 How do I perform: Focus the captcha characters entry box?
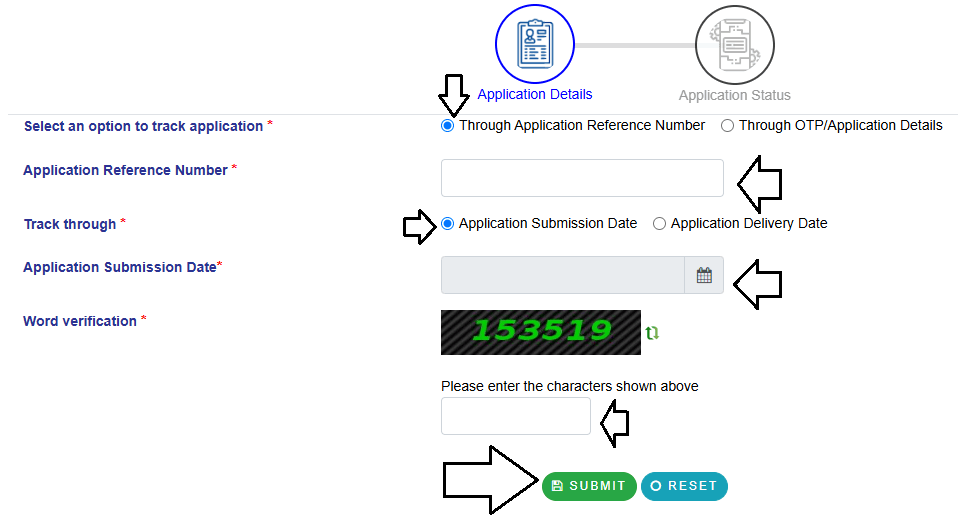pos(516,416)
